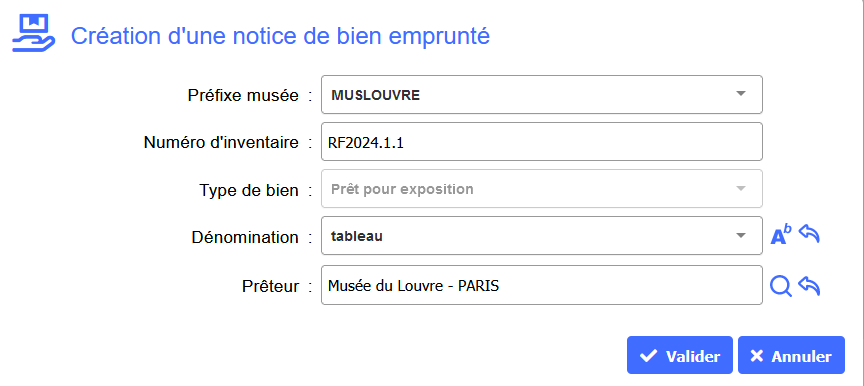Click the borrowed item hand-and-box icon
Viewport: 864px width, 386px height.
pyautogui.click(x=34, y=34)
